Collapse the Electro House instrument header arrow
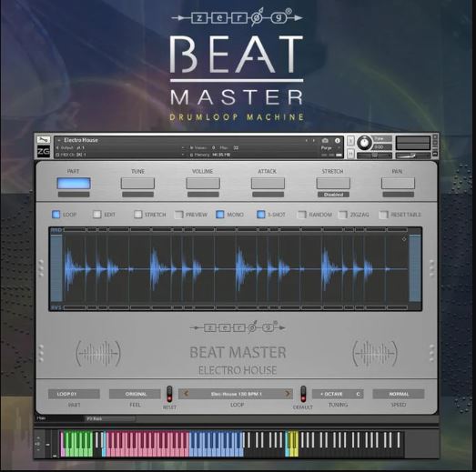476x472 pixels. point(59,140)
